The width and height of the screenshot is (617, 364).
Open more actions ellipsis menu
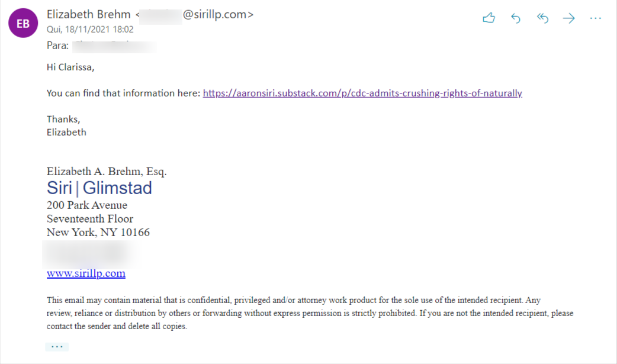pyautogui.click(x=595, y=18)
